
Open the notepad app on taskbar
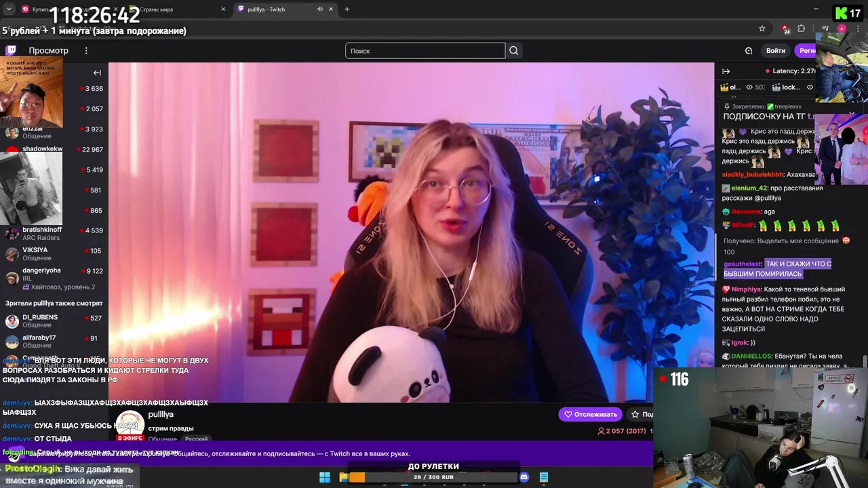[544, 477]
